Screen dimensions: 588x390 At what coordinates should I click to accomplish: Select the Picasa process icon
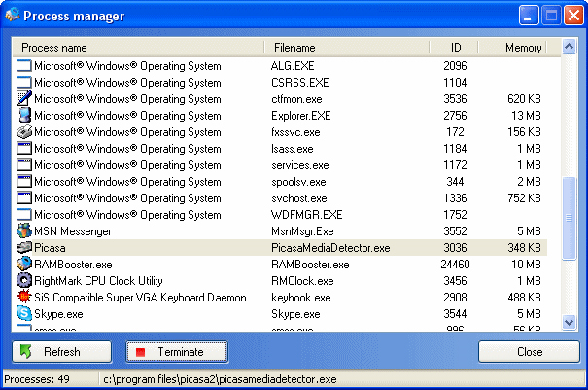pyautogui.click(x=24, y=248)
